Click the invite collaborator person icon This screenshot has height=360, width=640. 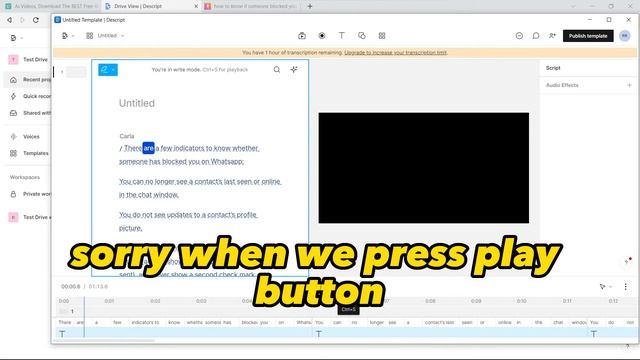point(552,36)
